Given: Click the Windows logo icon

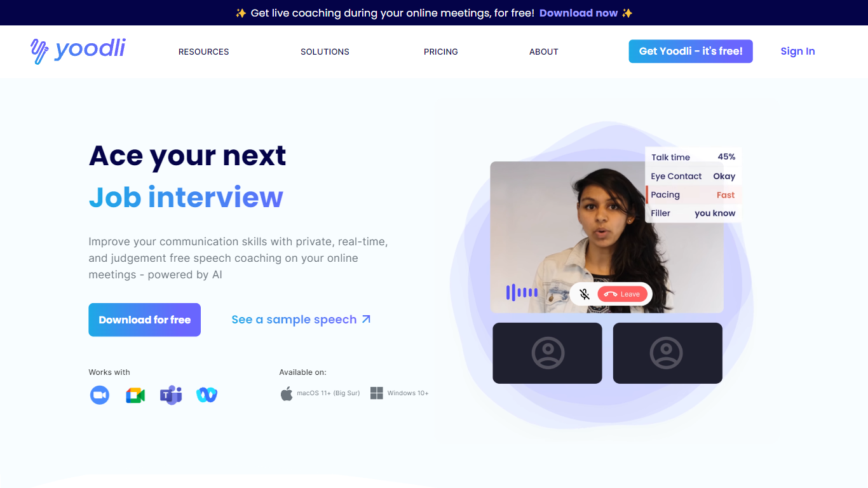Looking at the screenshot, I should [377, 393].
